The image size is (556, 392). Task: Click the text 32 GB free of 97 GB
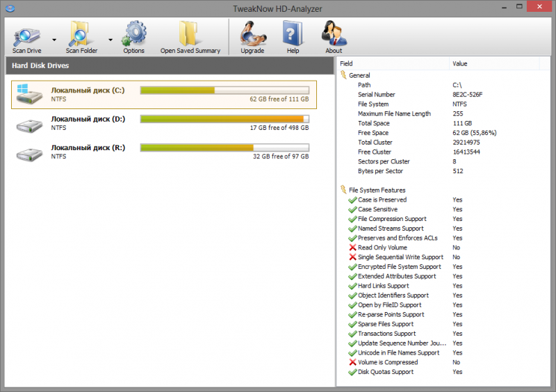[281, 156]
